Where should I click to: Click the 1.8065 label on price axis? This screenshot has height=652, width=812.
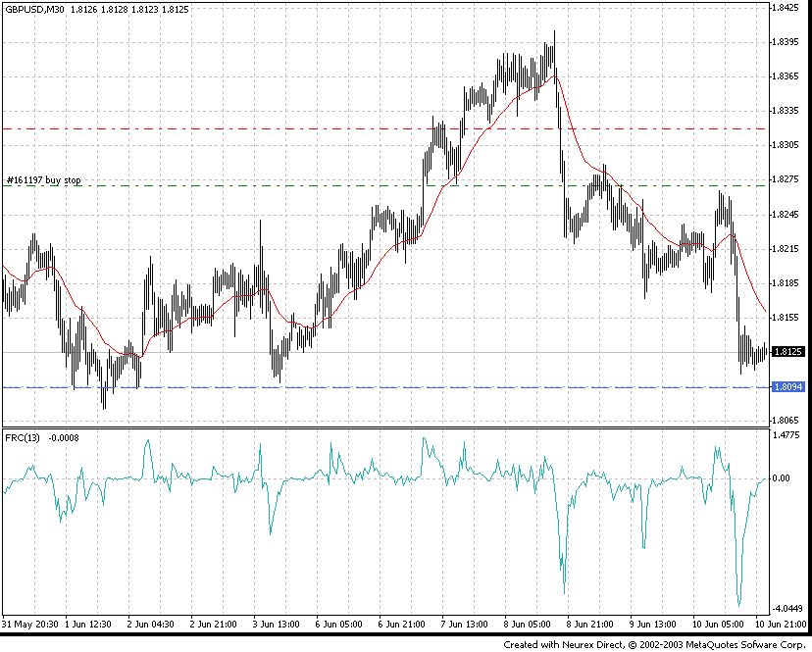pyautogui.click(x=788, y=421)
